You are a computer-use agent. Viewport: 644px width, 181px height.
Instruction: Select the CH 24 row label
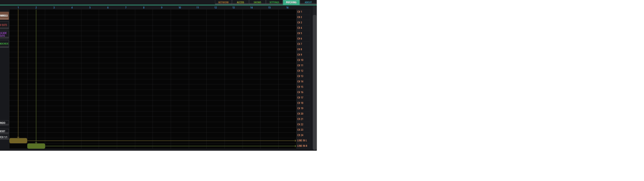(x=300, y=135)
